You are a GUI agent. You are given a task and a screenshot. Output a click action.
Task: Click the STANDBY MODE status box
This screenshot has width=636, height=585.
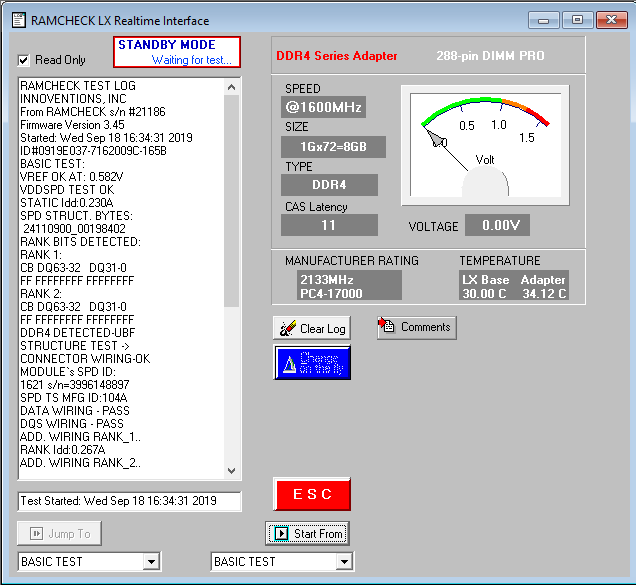177,52
